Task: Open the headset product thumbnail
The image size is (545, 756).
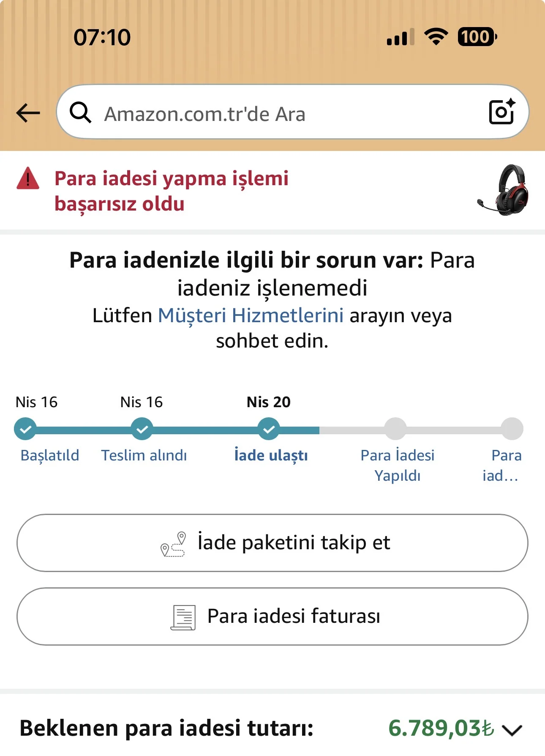Action: pyautogui.click(x=504, y=190)
